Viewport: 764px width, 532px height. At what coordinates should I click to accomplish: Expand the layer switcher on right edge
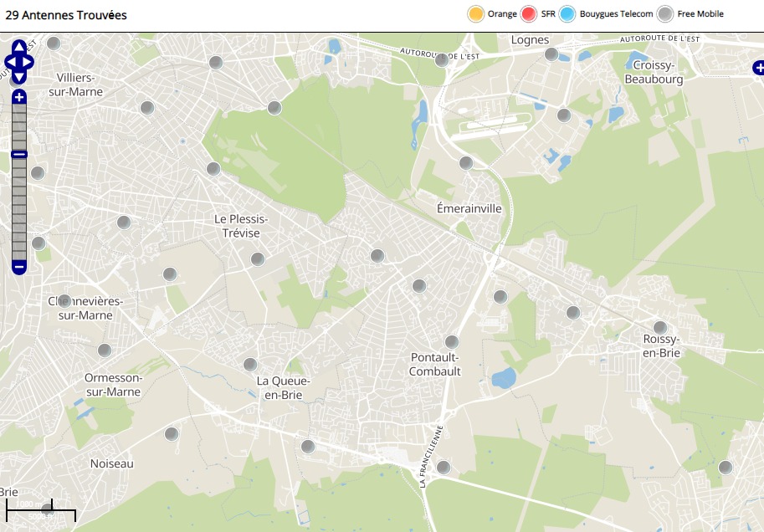click(x=758, y=68)
